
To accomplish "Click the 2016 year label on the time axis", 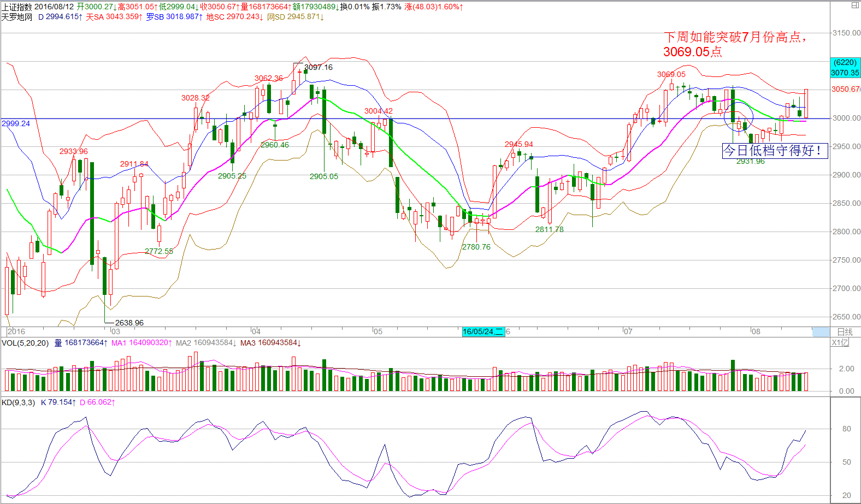I will (x=16, y=331).
